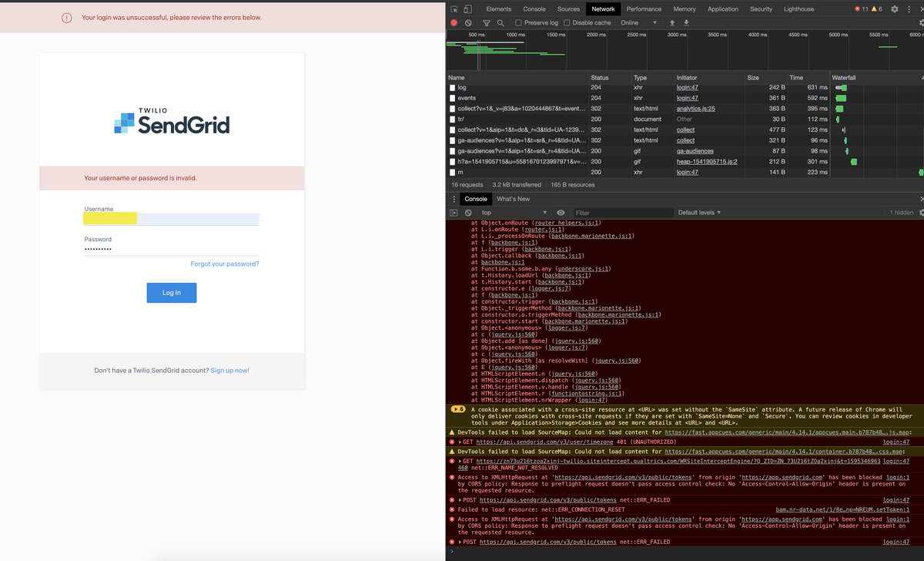Screen dimensions: 924x561
Task: Expand the GET siteintercept.qualtrics.com error entry
Action: click(460, 461)
